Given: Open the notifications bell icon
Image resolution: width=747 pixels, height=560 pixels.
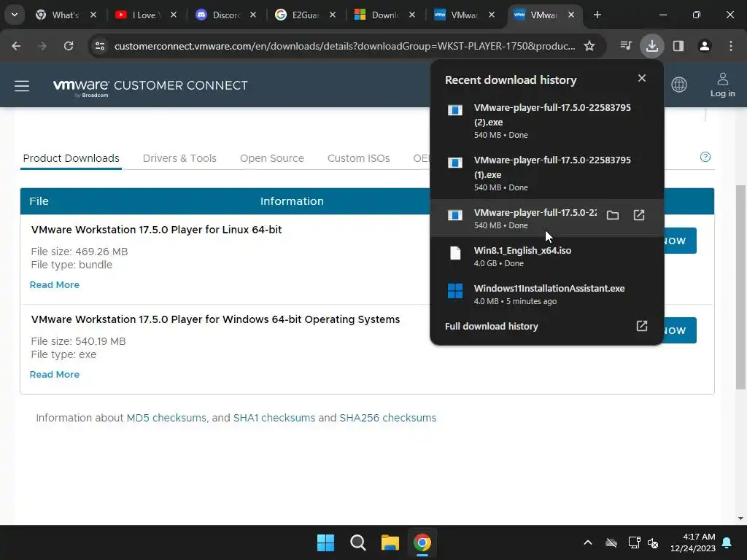Looking at the screenshot, I should pos(727,542).
